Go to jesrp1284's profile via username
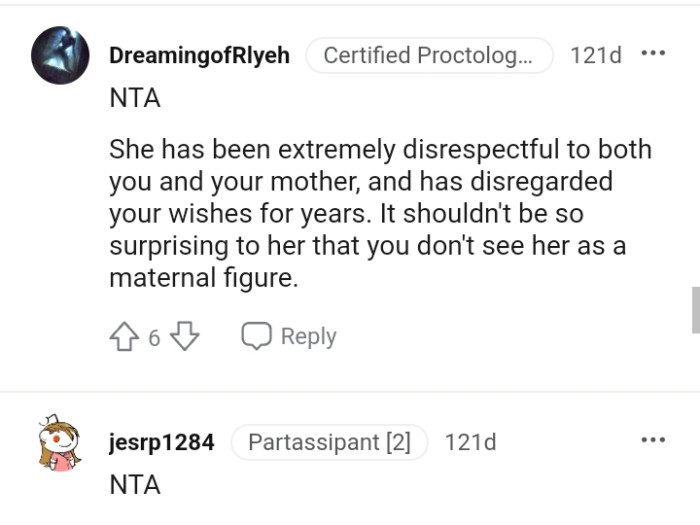 [161, 442]
